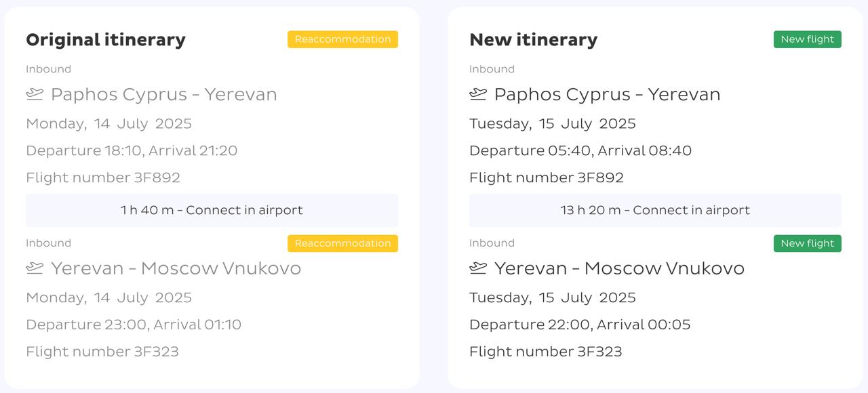
Task: Click plane icon beside original Paphos Cyprus – Yerevan
Action: 35,94
